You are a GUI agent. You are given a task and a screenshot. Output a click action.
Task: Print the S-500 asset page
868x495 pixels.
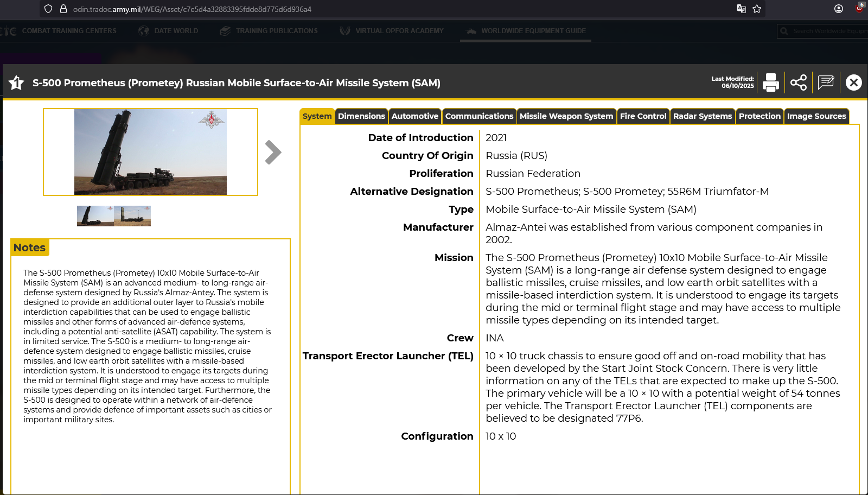coord(770,82)
